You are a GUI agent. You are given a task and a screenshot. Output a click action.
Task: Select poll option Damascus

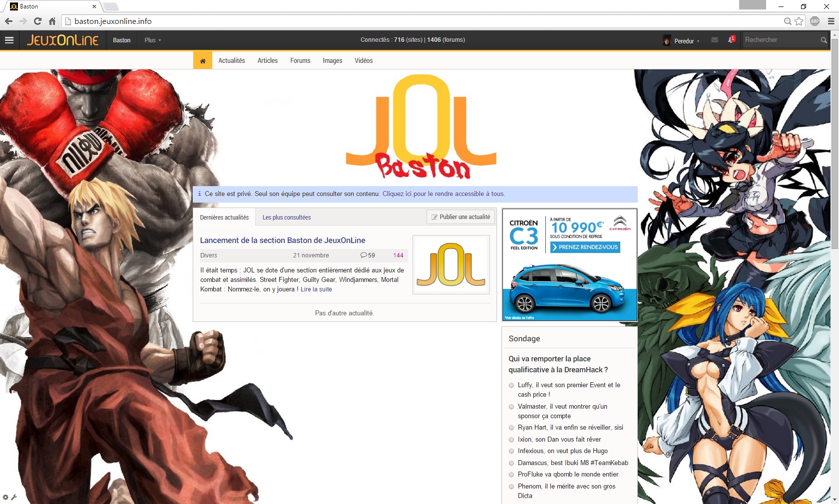point(511,463)
